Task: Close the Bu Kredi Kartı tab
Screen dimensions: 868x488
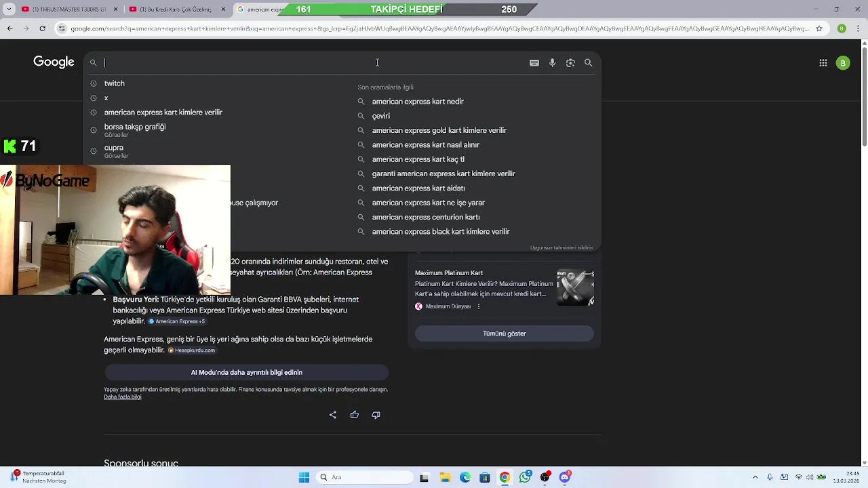Action: [x=223, y=9]
